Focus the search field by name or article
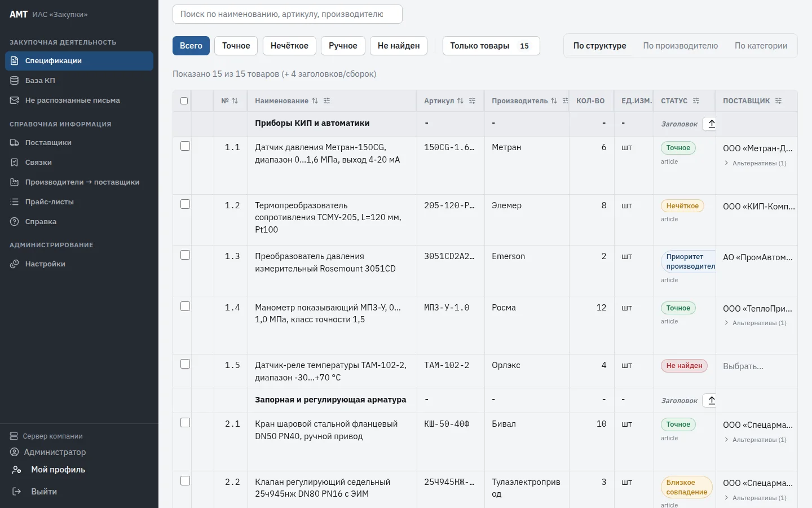This screenshot has height=508, width=812. [288, 14]
